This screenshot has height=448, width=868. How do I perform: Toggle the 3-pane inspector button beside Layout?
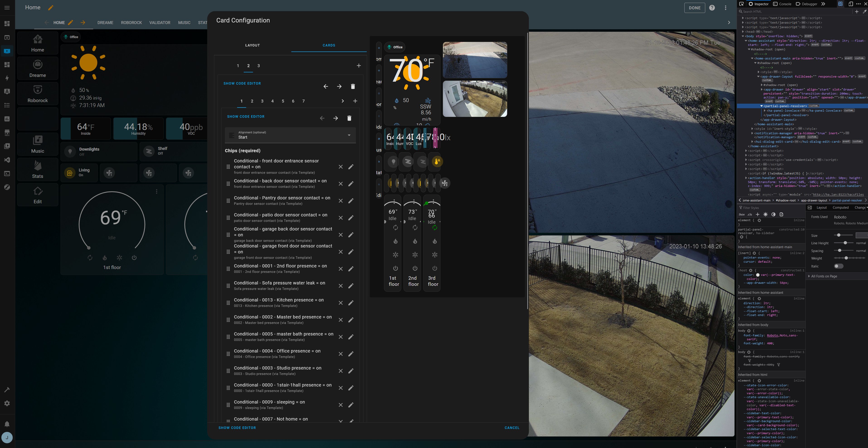click(810, 208)
